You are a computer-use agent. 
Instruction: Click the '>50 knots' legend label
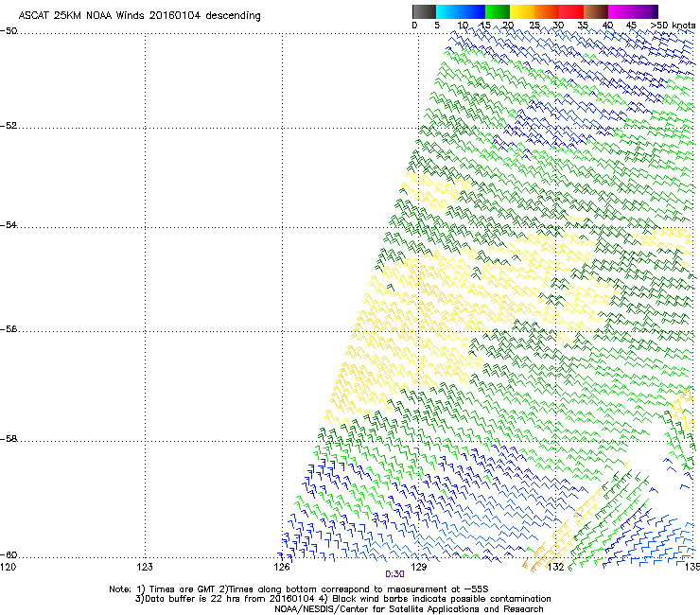(673, 26)
